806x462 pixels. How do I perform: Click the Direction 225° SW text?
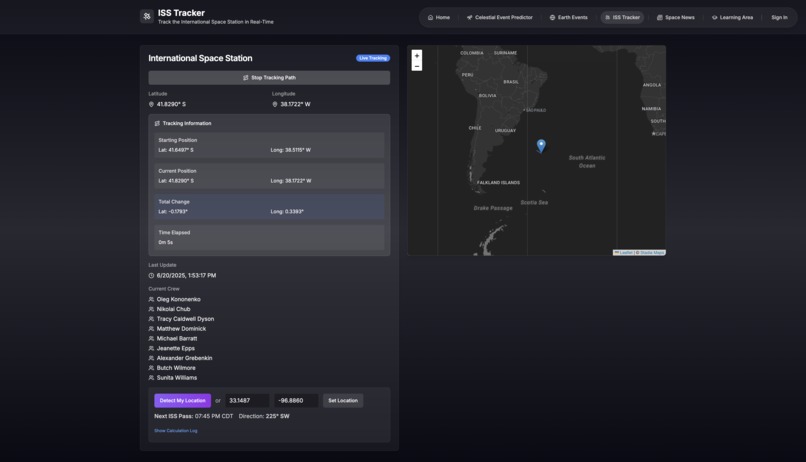click(x=264, y=416)
